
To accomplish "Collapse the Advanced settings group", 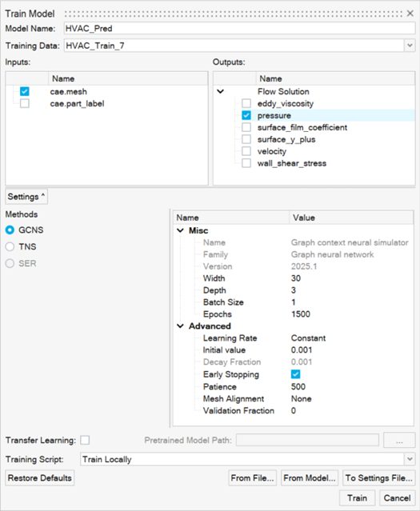I will point(180,326).
